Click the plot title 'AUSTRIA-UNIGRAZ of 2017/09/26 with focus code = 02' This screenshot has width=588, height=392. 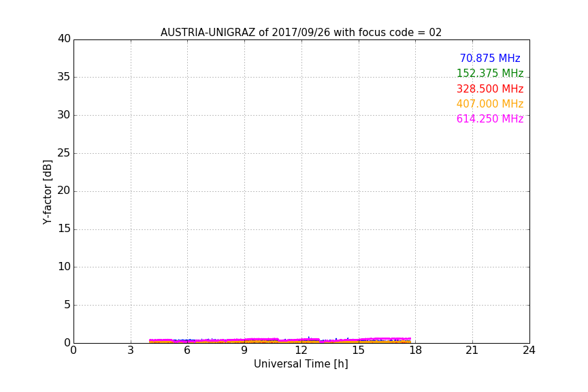pos(301,33)
